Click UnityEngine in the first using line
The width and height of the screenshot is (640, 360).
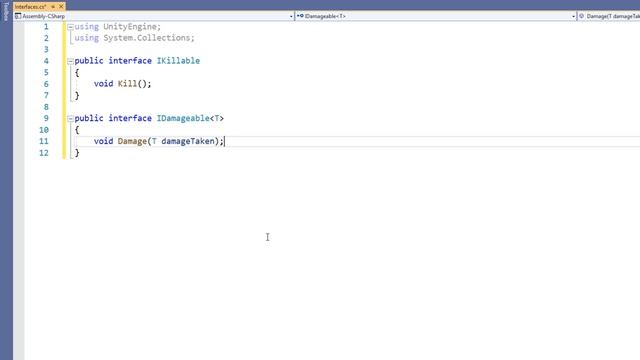pyautogui.click(x=130, y=27)
